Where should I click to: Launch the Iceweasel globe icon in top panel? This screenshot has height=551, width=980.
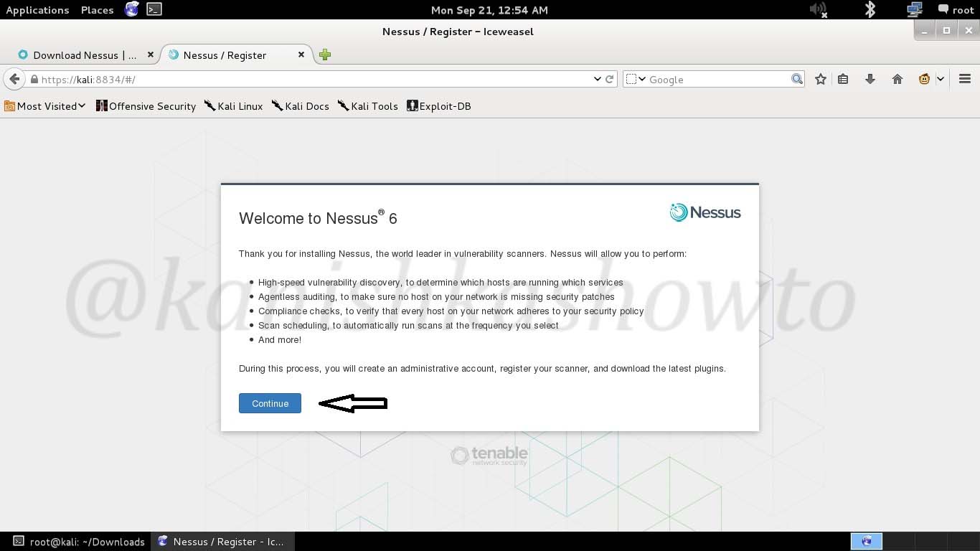tap(131, 9)
